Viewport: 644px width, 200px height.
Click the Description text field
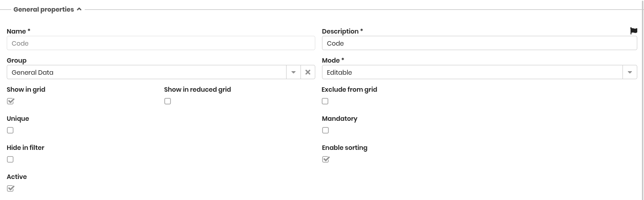click(x=479, y=43)
